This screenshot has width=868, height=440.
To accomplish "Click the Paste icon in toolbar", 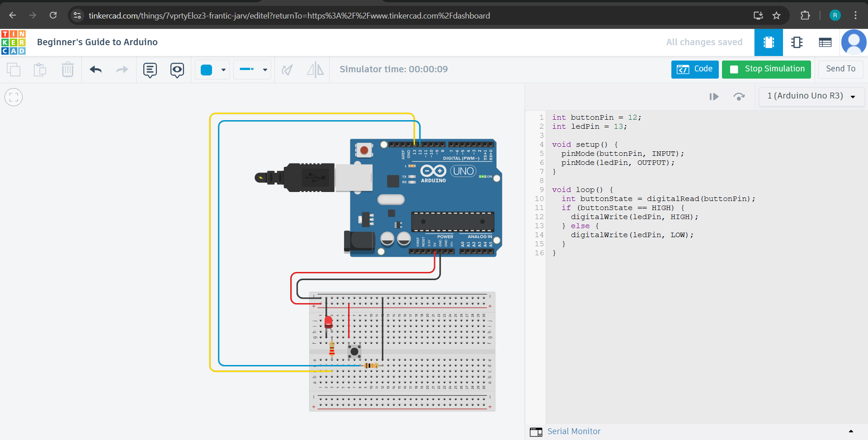I will [40, 70].
